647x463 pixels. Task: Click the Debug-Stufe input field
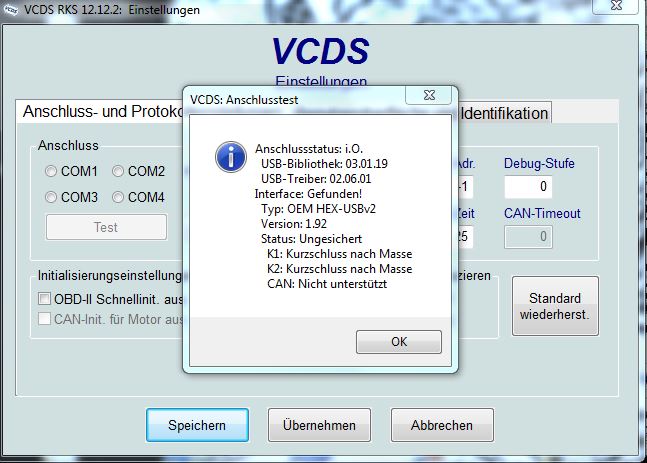tap(528, 187)
